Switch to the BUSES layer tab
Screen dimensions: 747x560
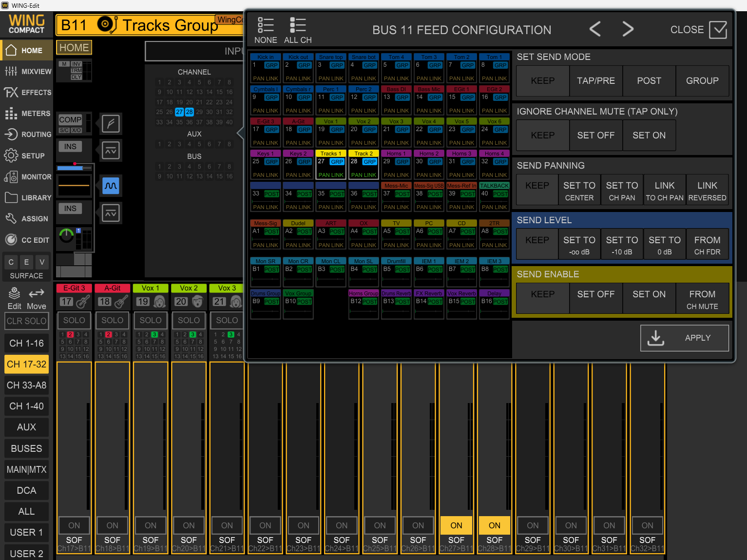coord(27,448)
